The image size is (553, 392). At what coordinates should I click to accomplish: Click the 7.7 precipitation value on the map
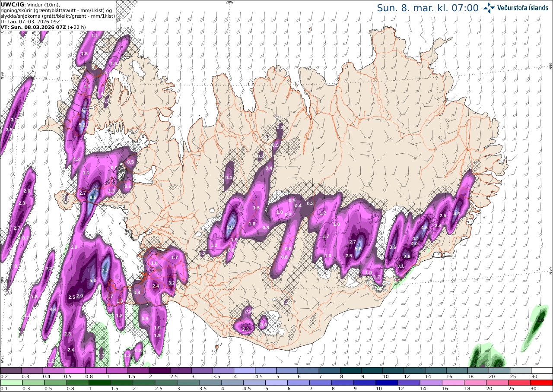point(105,271)
